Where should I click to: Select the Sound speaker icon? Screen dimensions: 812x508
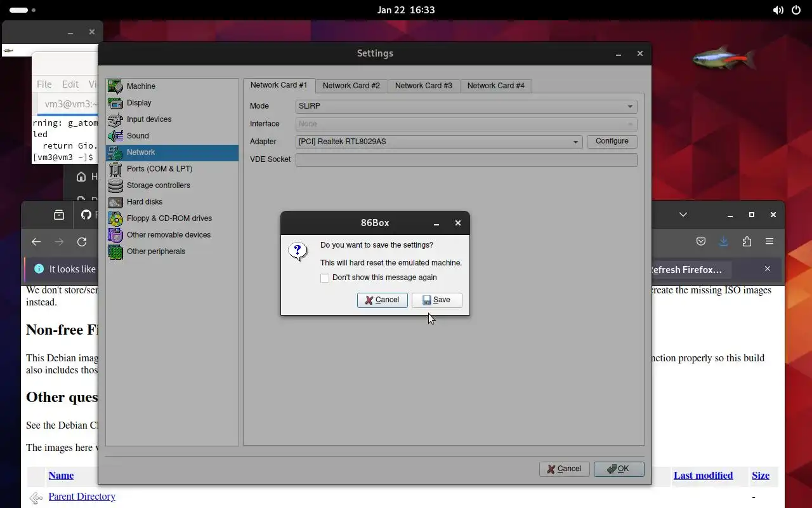point(115,136)
